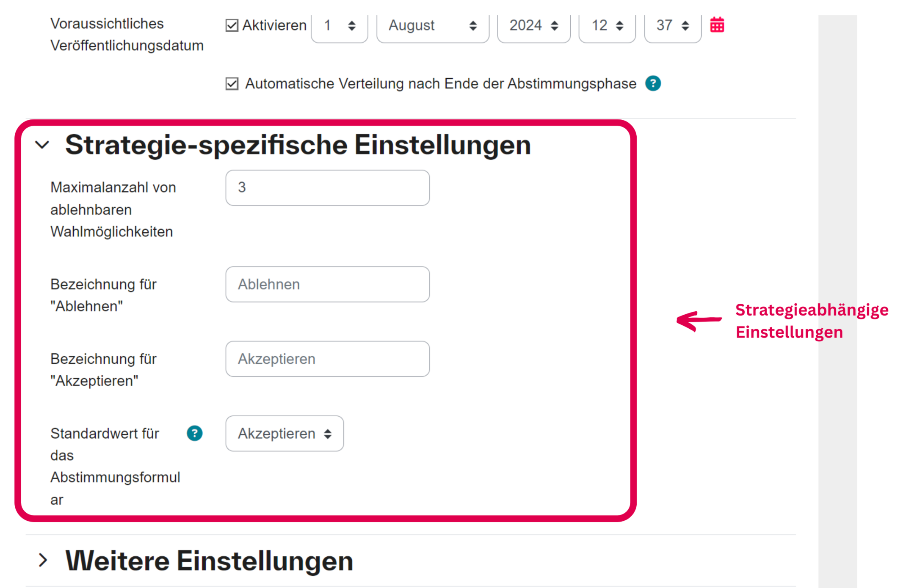Open the day dropdown showing 1
This screenshot has width=906, height=588.
[340, 26]
